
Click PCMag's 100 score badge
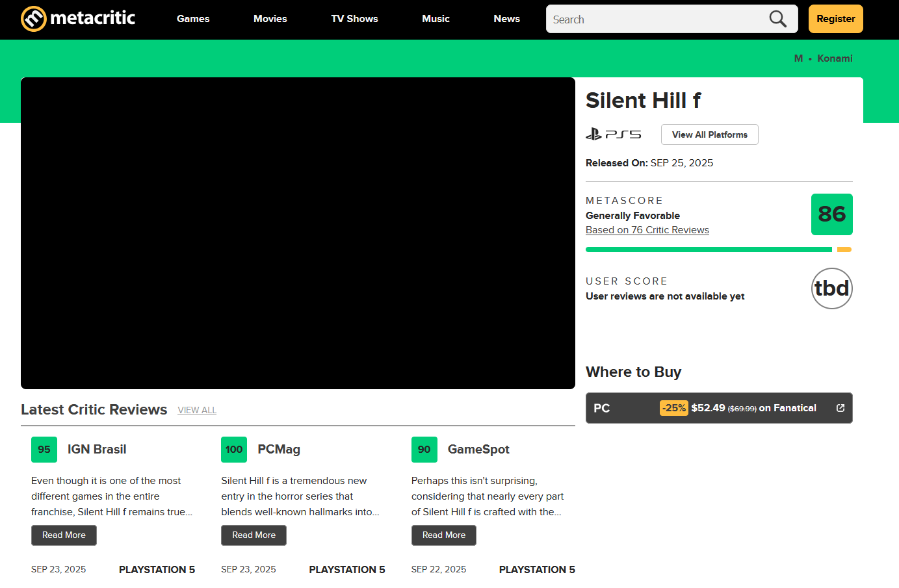(234, 450)
